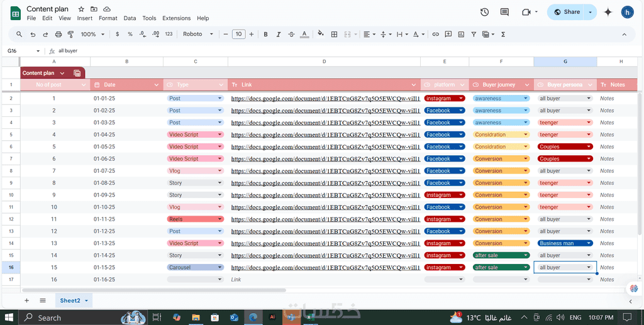Hide the menus with collapse chevron
Image resolution: width=644 pixels, height=325 pixels.
point(625,35)
